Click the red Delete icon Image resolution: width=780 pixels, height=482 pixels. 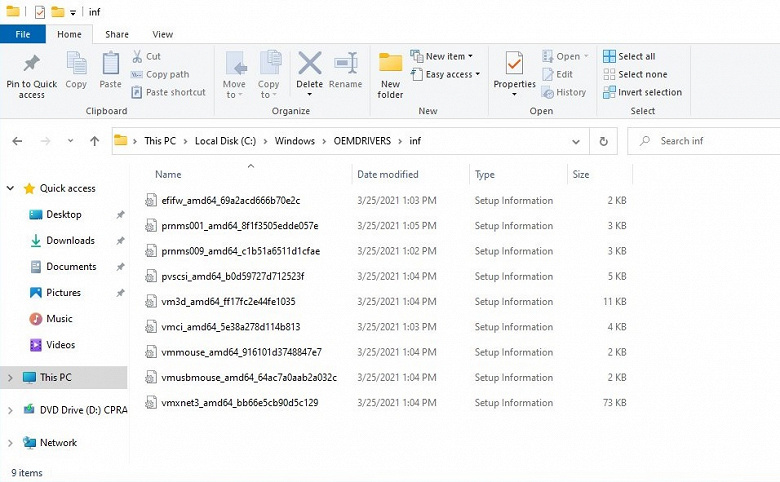click(310, 65)
